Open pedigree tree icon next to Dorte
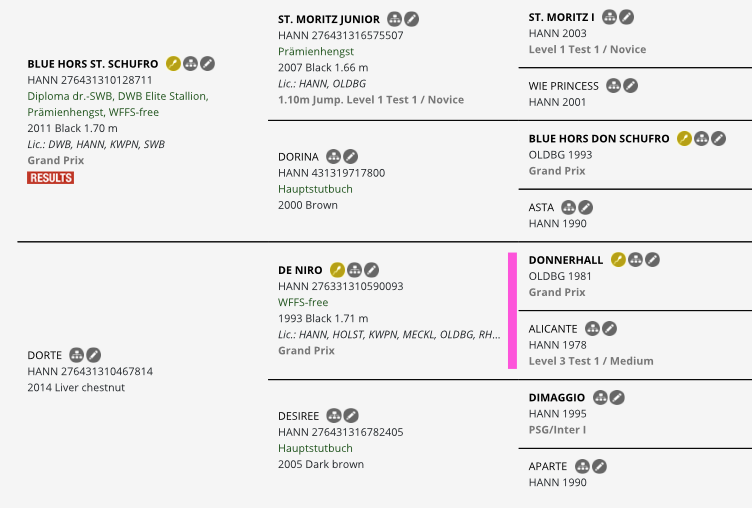This screenshot has height=508, width=752. tap(76, 355)
